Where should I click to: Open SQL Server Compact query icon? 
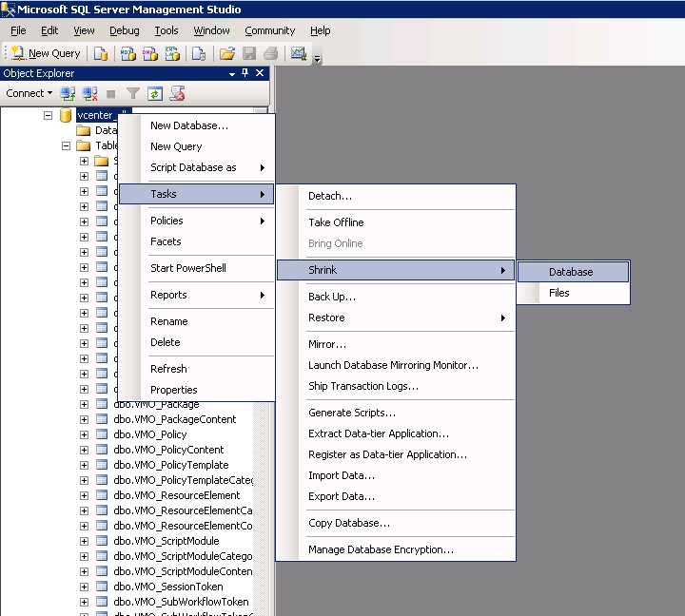pyautogui.click(x=199, y=53)
